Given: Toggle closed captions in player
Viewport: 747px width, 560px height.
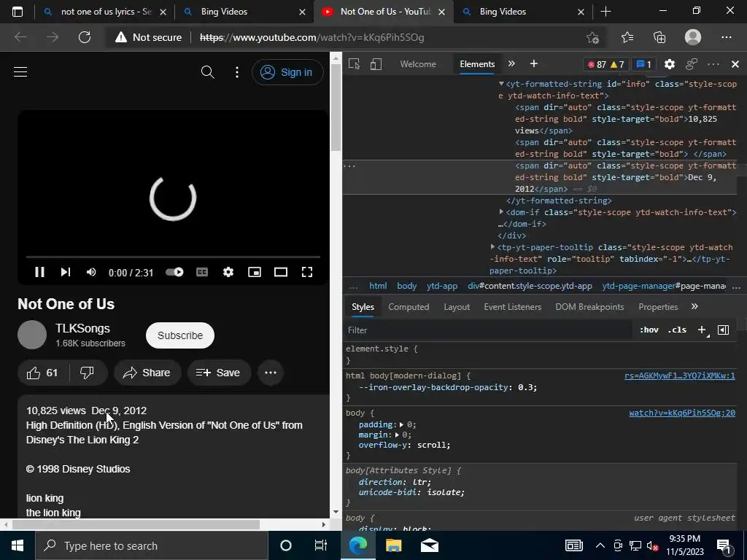Looking at the screenshot, I should (x=202, y=272).
